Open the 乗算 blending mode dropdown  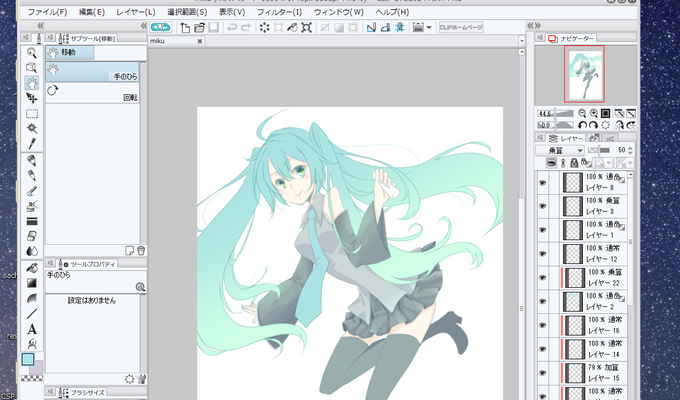click(x=560, y=151)
